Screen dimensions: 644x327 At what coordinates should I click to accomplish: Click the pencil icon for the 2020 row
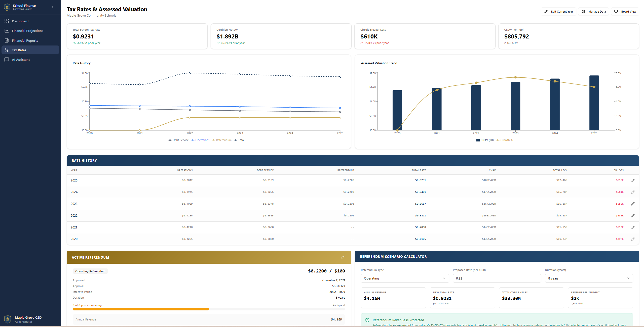633,239
